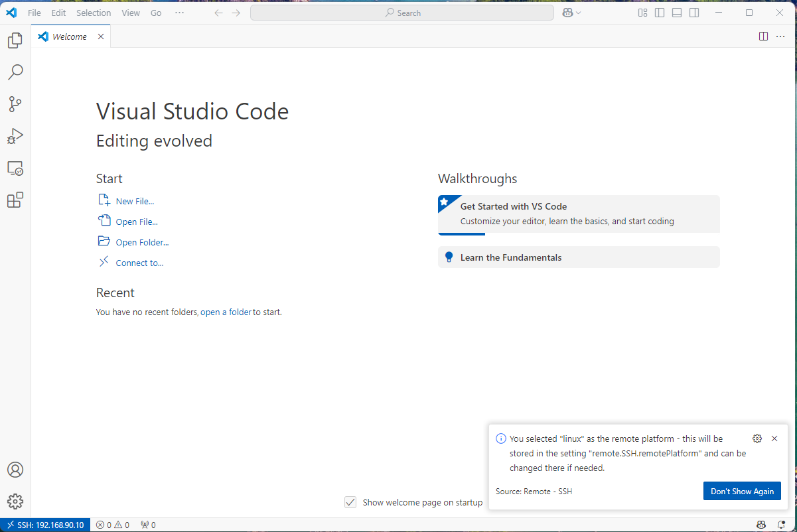Viewport: 797px width, 532px height.
Task: Open the Remote Explorer view
Action: tap(15, 168)
